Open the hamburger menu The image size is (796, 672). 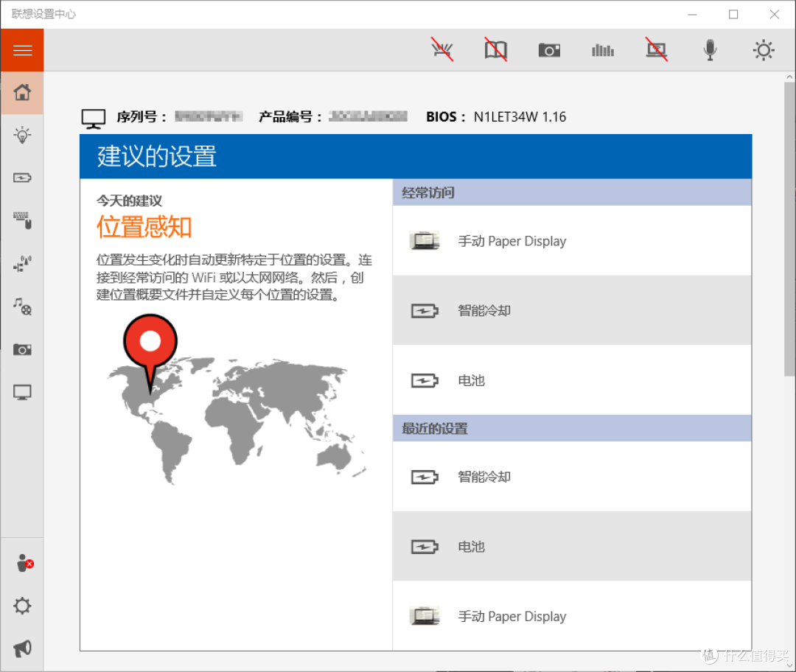point(22,50)
